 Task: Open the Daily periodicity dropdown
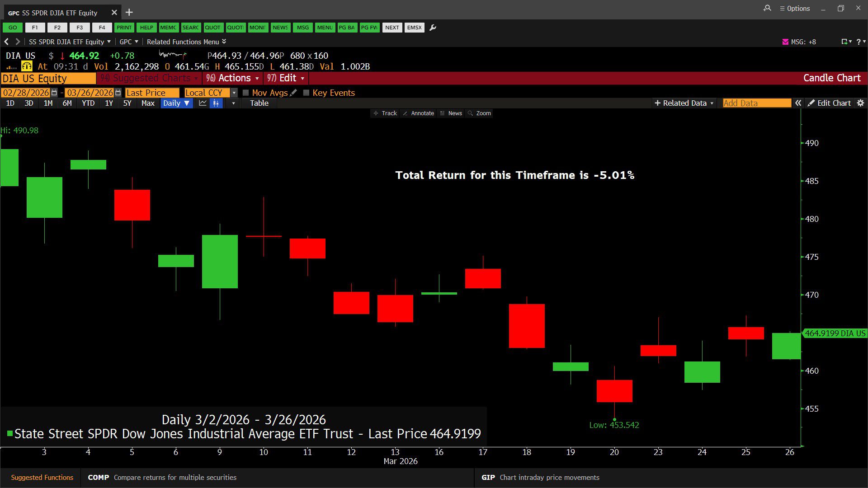tap(176, 103)
